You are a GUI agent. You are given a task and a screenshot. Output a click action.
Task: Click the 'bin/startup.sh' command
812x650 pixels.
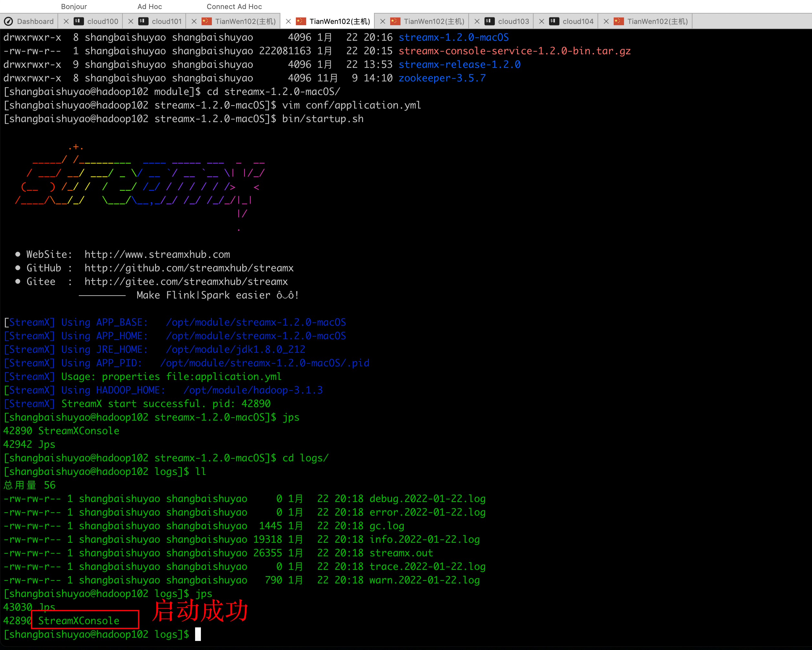point(323,119)
